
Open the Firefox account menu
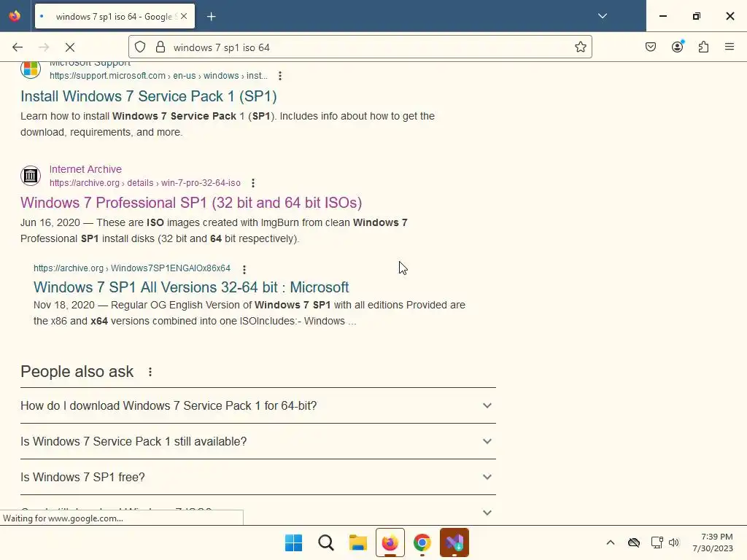[x=678, y=47]
